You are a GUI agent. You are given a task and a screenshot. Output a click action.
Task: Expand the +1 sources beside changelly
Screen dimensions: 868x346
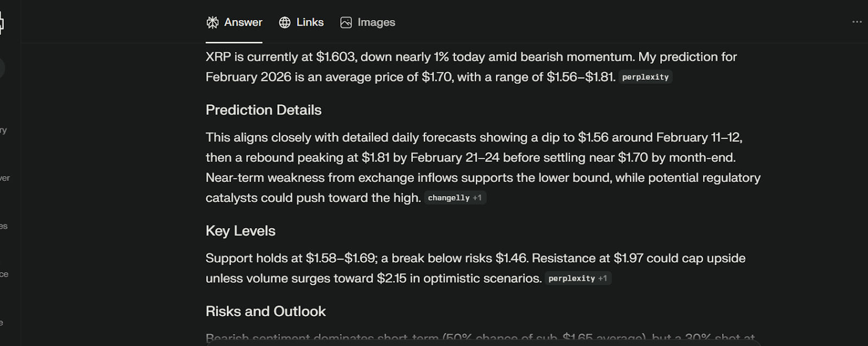[477, 198]
